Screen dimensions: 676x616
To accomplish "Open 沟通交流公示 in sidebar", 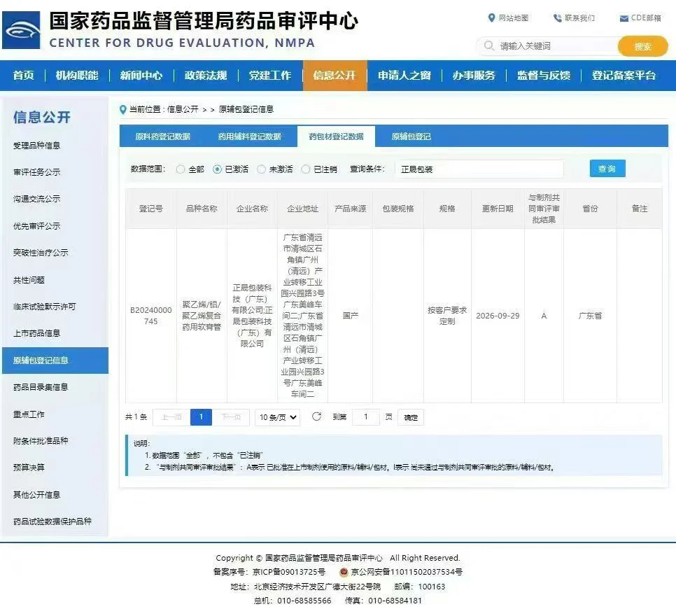I will coord(36,199).
